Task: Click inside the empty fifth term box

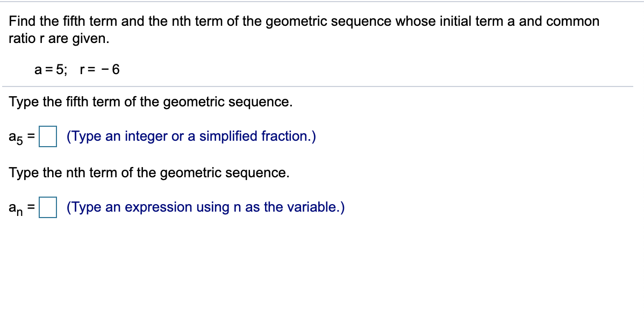Action: (x=47, y=136)
